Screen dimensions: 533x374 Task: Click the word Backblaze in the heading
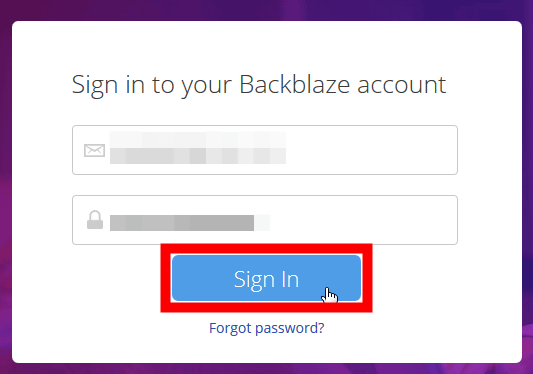coord(294,84)
